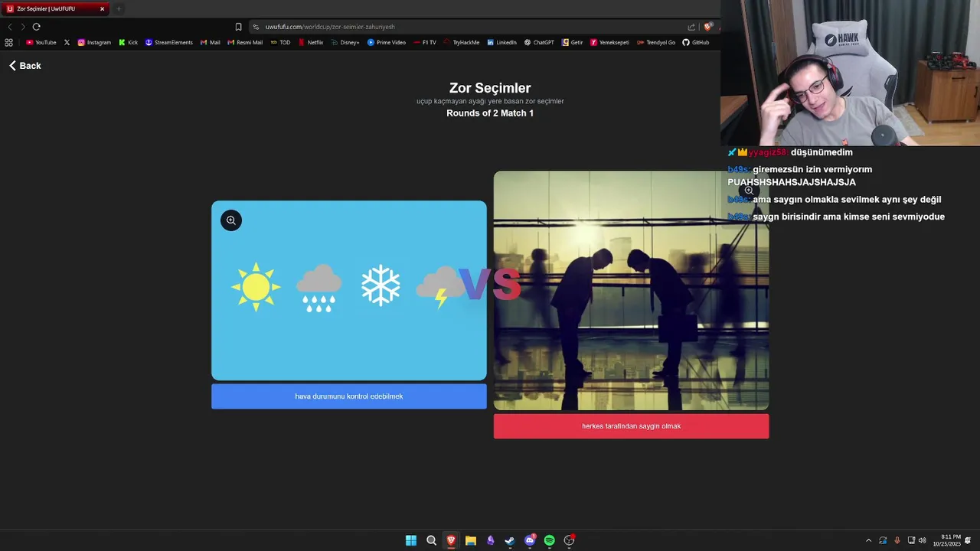Open the TOD bookmark
Viewport: 980px width, 551px height.
click(x=280, y=43)
